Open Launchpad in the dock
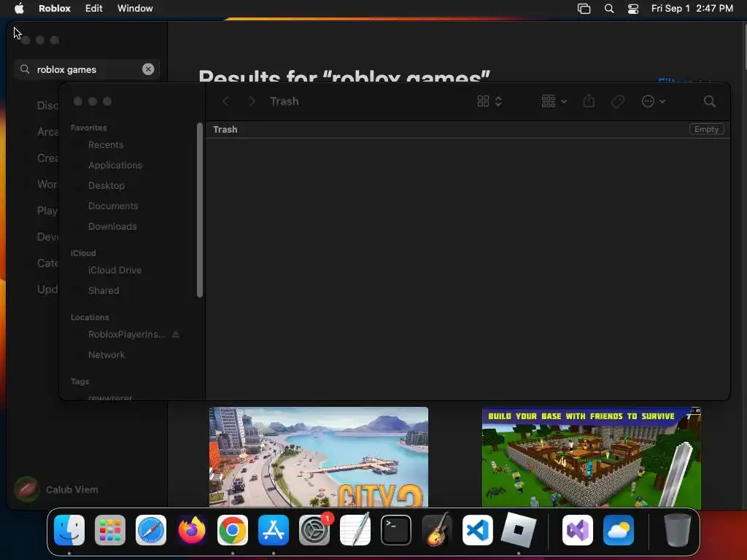747x560 pixels. [x=110, y=530]
